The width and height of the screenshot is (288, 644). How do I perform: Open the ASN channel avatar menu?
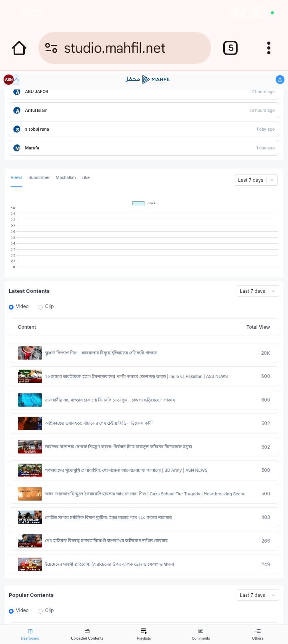click(11, 80)
